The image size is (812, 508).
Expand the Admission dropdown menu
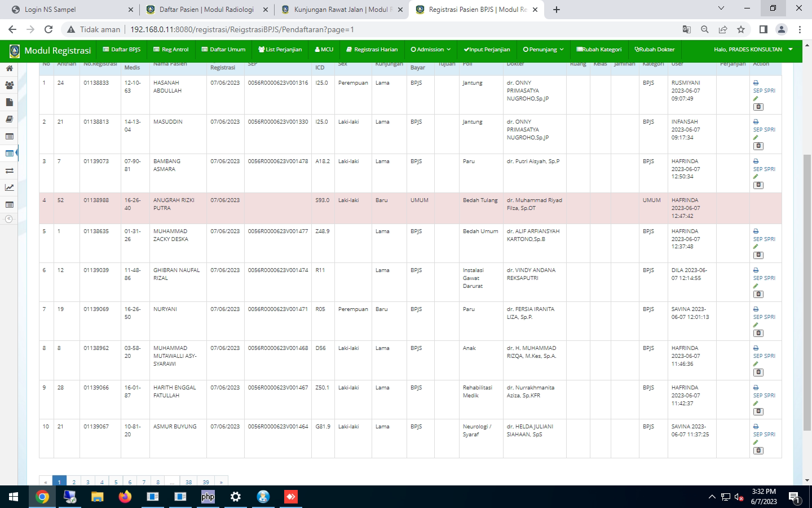pos(430,50)
